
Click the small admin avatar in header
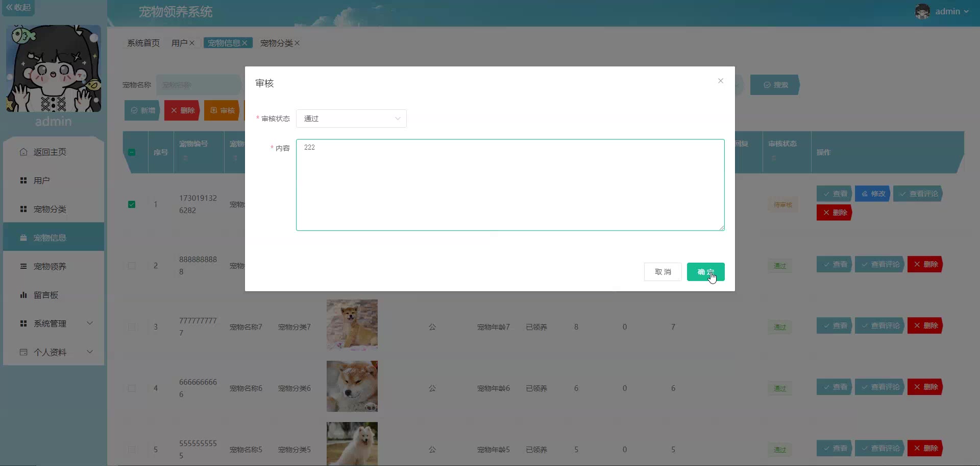(x=922, y=11)
